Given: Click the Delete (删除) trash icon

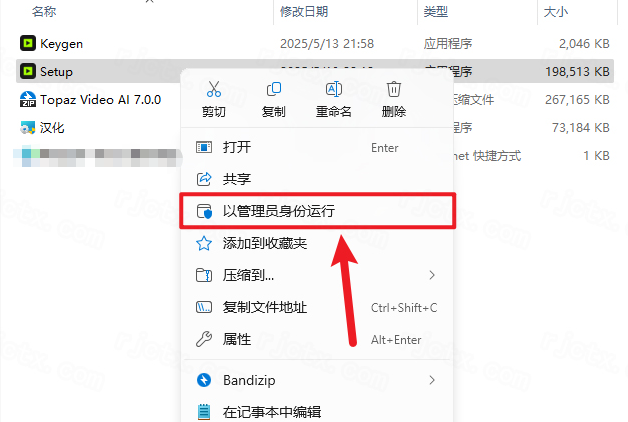Looking at the screenshot, I should pos(394,89).
